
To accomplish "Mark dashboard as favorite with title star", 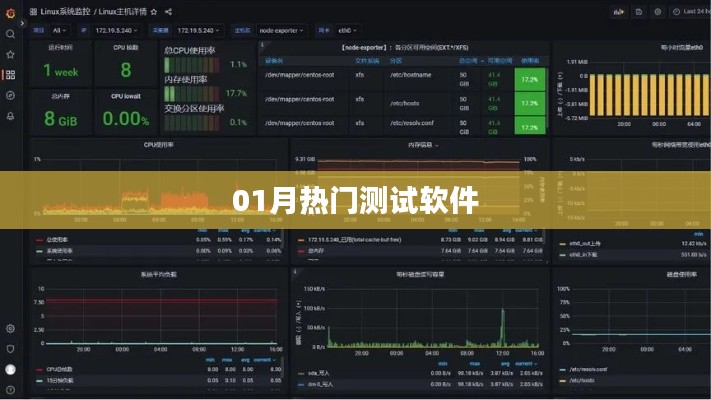I will tap(154, 12).
